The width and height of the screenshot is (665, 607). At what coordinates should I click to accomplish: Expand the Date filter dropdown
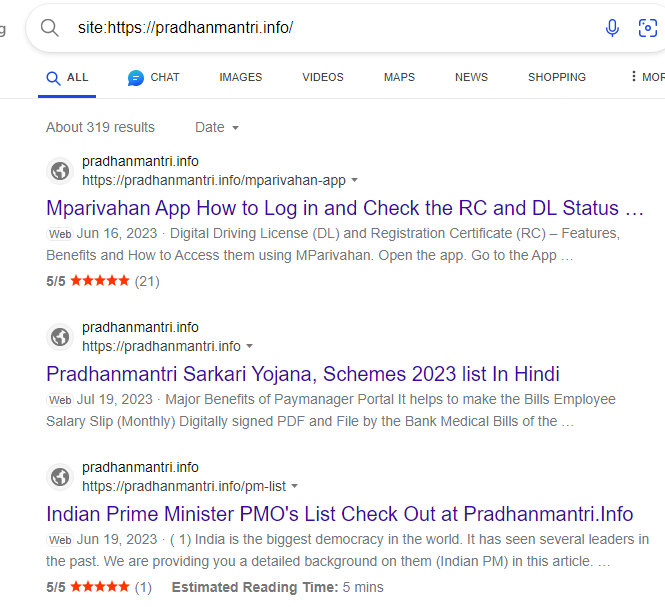pos(217,127)
